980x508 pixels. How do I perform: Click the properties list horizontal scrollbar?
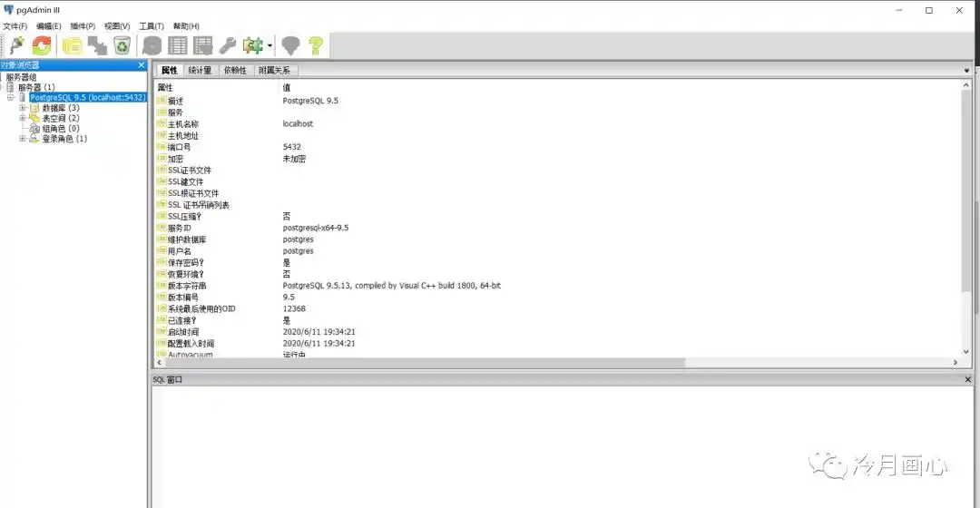454,362
